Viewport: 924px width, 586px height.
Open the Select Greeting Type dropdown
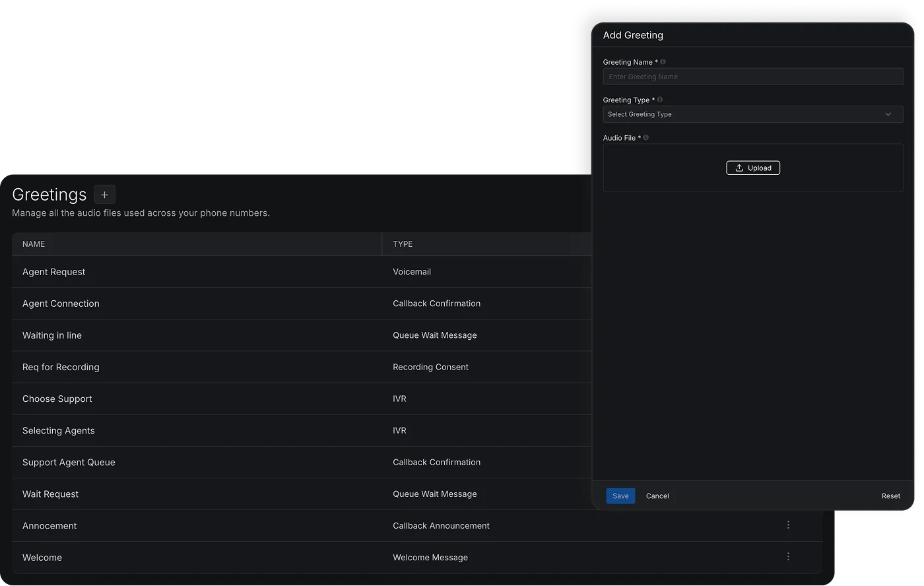(753, 114)
